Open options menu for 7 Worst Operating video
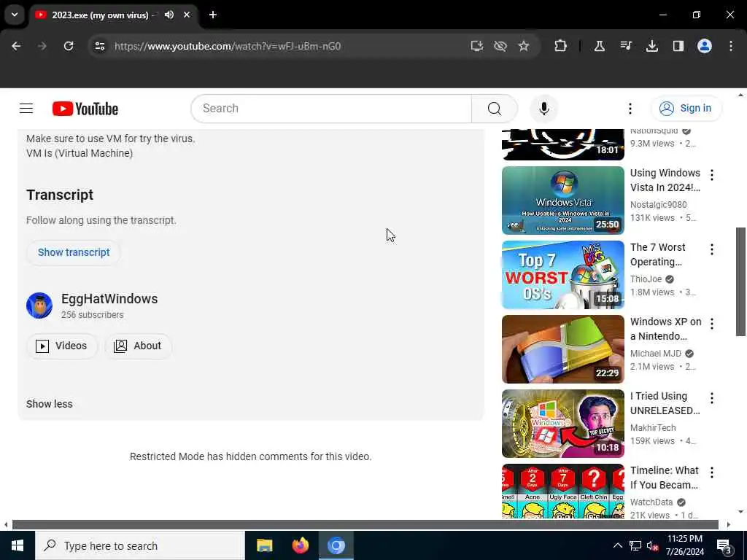Screen dimensions: 747x560 [x=712, y=249]
